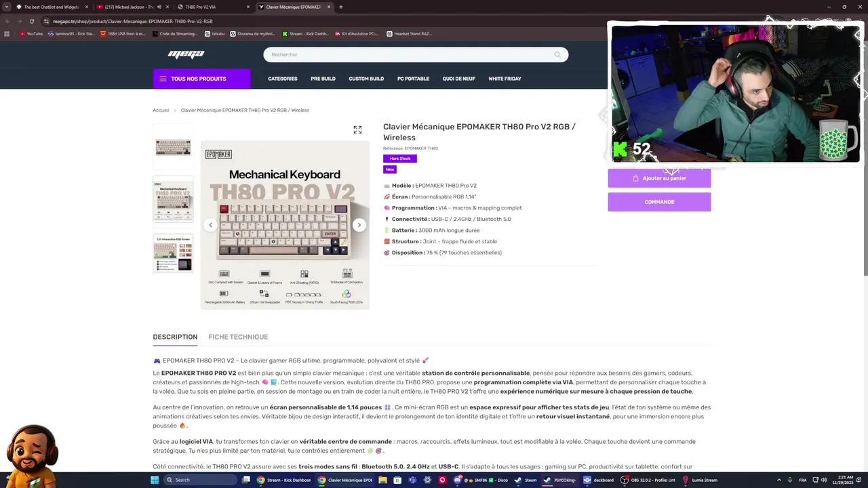868x488 pixels.
Task: Open the QUOI DE NEUF menu
Action: pos(458,79)
